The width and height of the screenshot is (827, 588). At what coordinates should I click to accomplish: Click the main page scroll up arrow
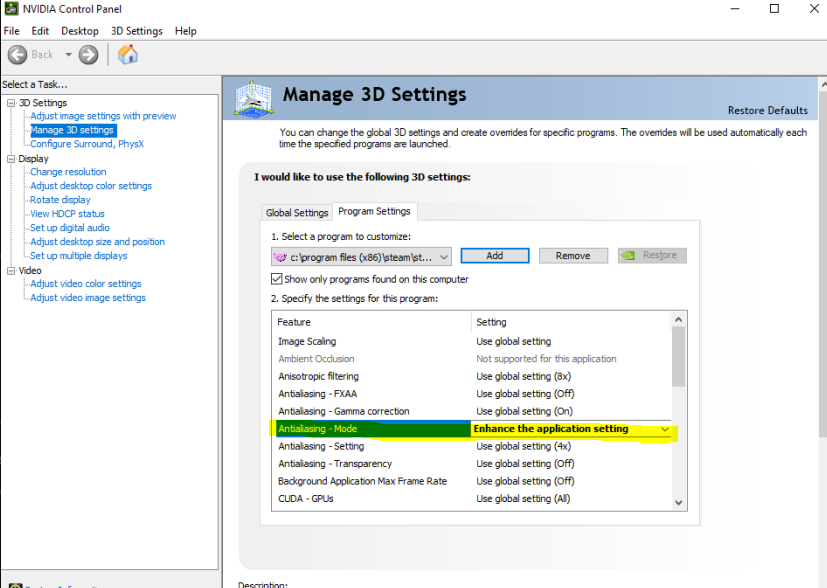(823, 84)
